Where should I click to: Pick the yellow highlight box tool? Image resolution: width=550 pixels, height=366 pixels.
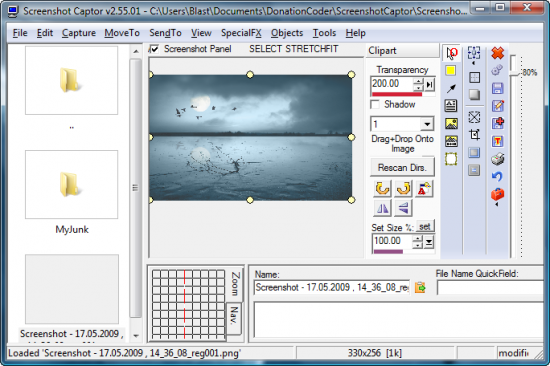point(451,71)
